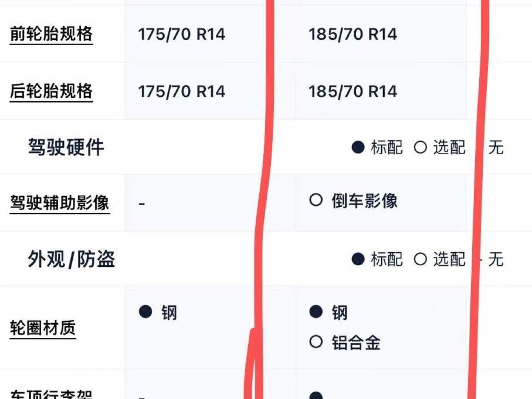Click the filled dot beside 钢 above 铝合金
Screen dimensions: 532x399
(x=316, y=312)
